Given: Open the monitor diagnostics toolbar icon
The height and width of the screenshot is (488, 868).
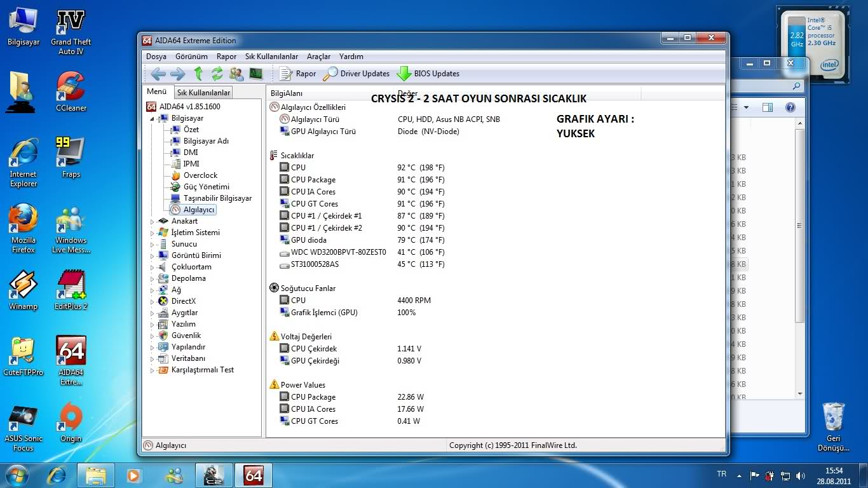Looking at the screenshot, I should coord(256,74).
